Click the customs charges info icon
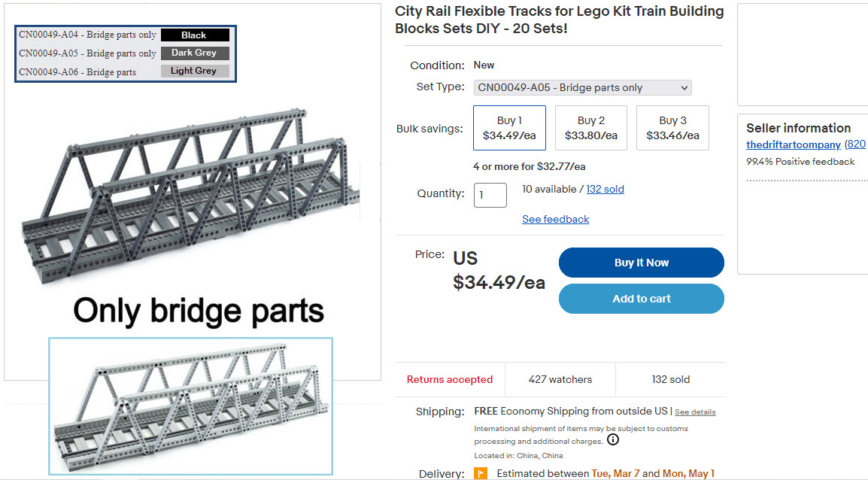Screen dimensions: 868x480 (x=613, y=440)
